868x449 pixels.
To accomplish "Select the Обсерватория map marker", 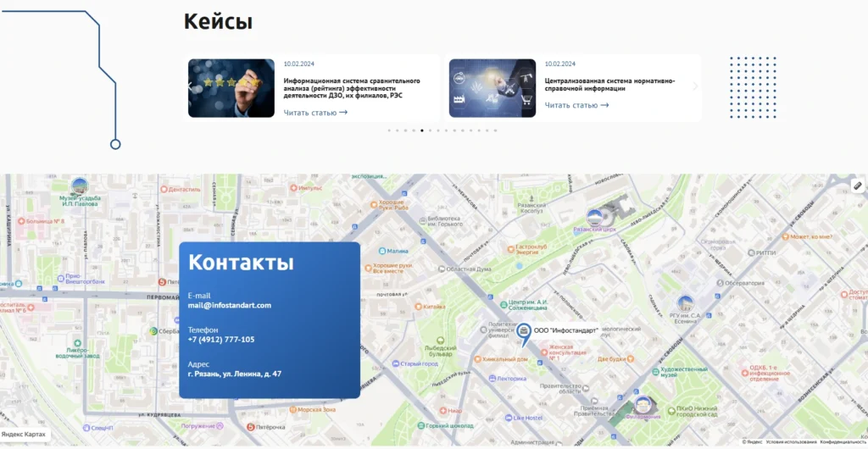I will click(x=720, y=283).
